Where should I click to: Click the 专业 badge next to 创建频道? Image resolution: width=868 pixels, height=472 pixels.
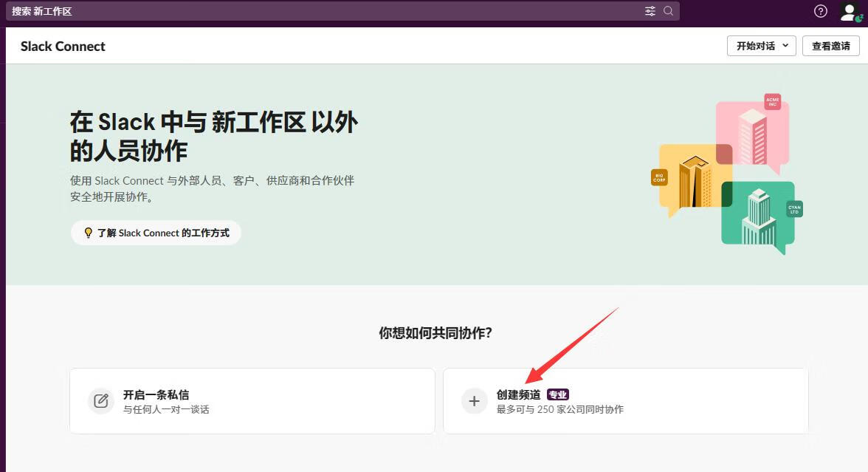[x=557, y=395]
